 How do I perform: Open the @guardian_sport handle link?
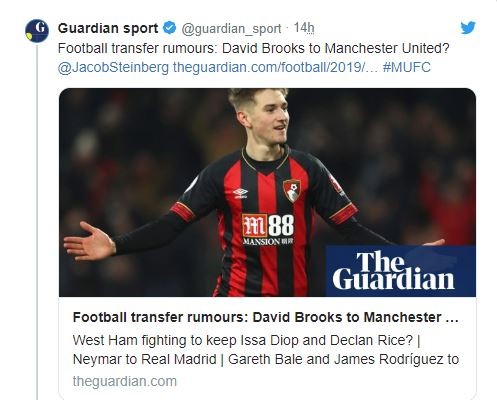click(231, 29)
